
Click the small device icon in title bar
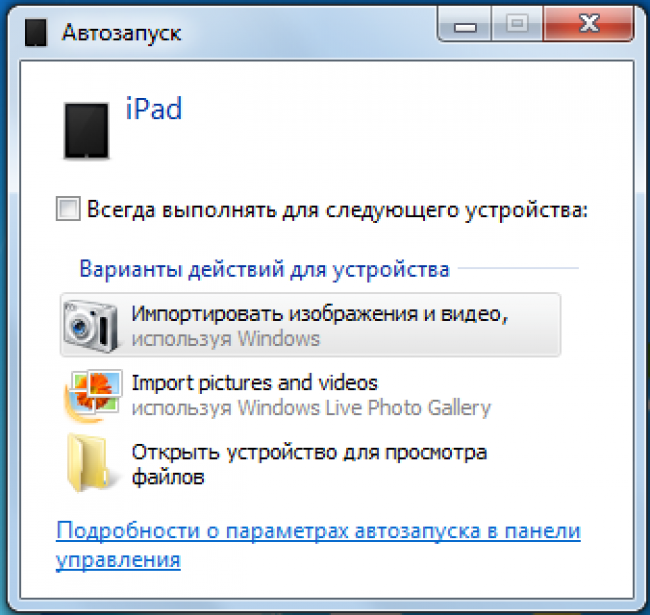pos(36,32)
